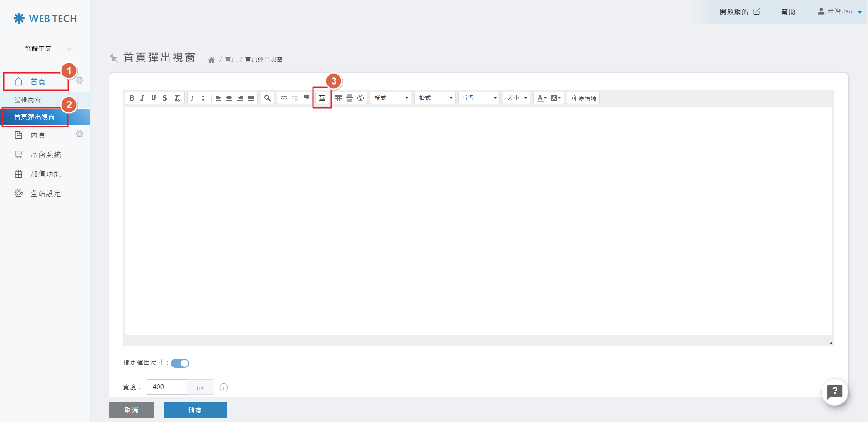Open the 大小 font size dropdown
868x422 pixels.
coord(517,98)
